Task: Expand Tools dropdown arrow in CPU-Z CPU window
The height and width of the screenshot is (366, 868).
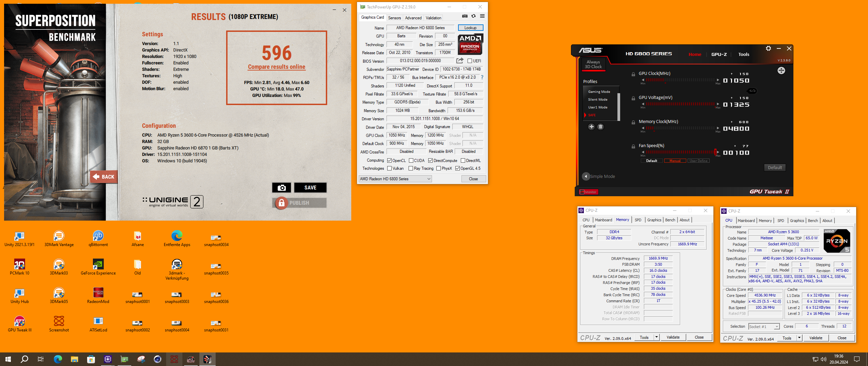Action: (x=799, y=338)
